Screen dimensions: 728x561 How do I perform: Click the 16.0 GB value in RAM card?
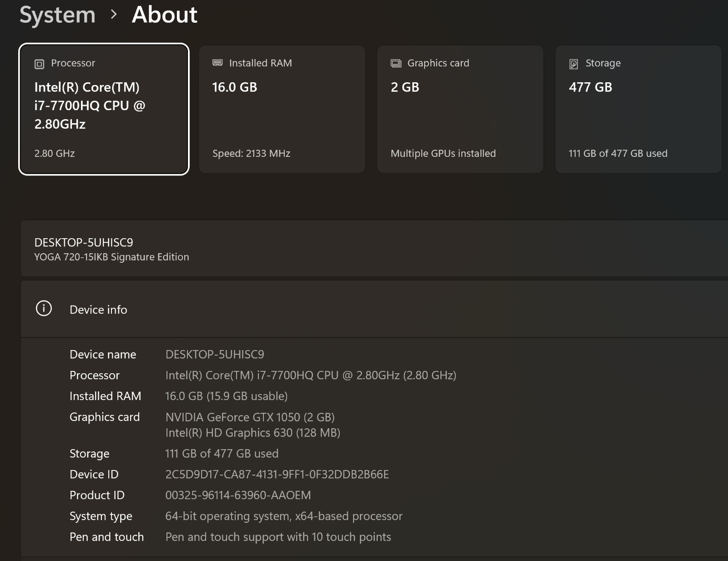(x=235, y=87)
